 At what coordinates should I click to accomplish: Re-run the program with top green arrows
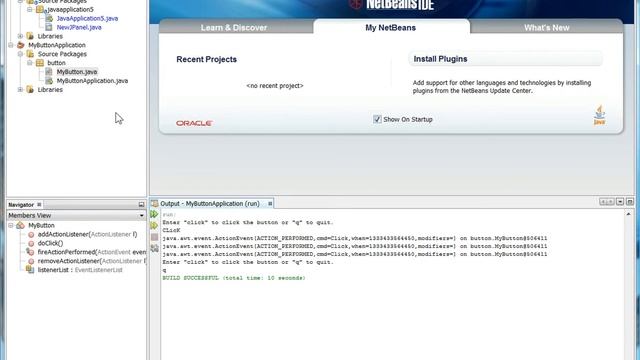(154, 214)
